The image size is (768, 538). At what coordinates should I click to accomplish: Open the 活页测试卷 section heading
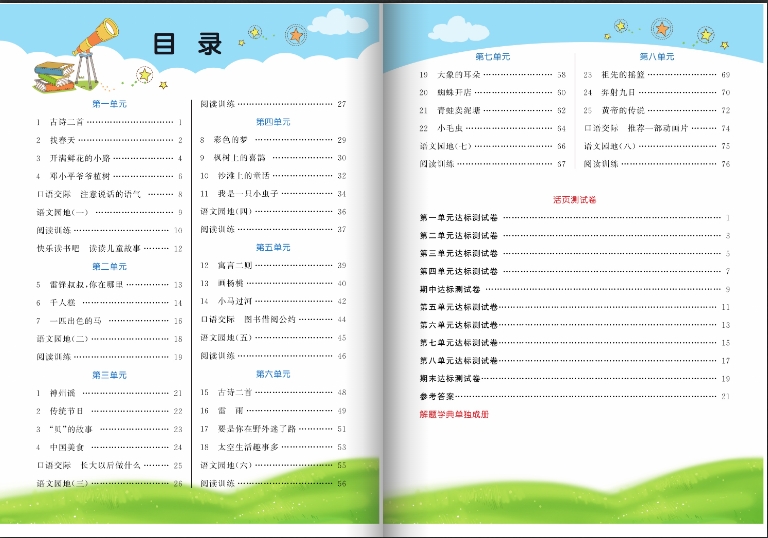click(574, 199)
